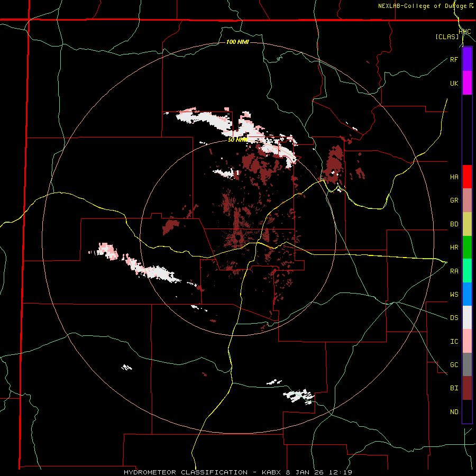
Task: Click the HYDROMETEOR CLASSIFICATION title text
Action: tap(186, 472)
